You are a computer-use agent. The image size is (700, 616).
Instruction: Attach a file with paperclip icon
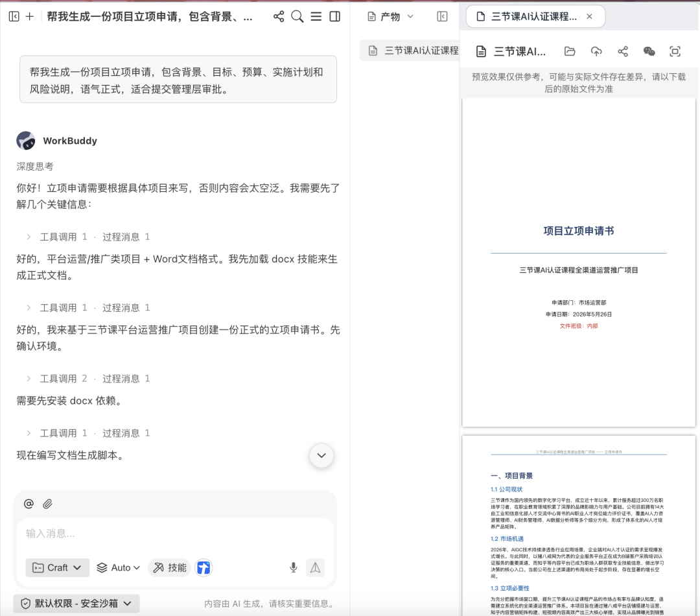(x=47, y=504)
